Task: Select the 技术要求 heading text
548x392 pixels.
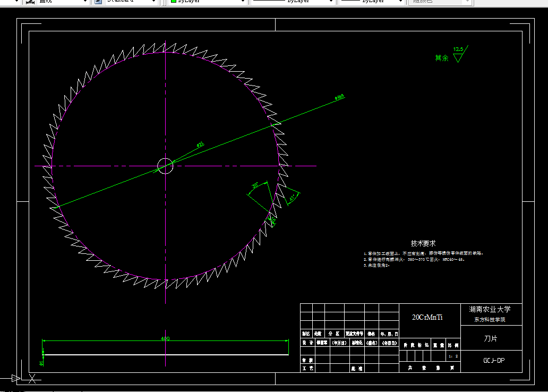Action: [x=423, y=243]
